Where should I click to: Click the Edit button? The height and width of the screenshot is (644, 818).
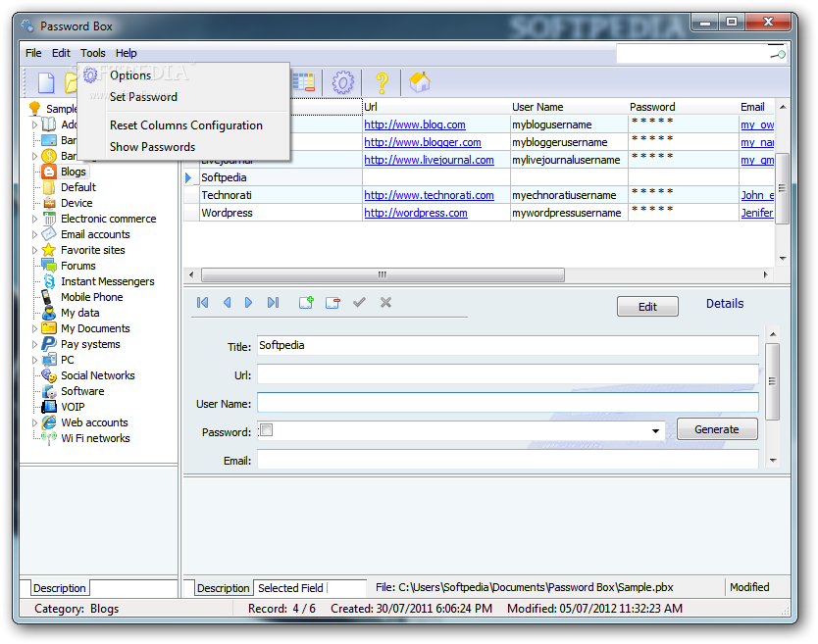[647, 307]
